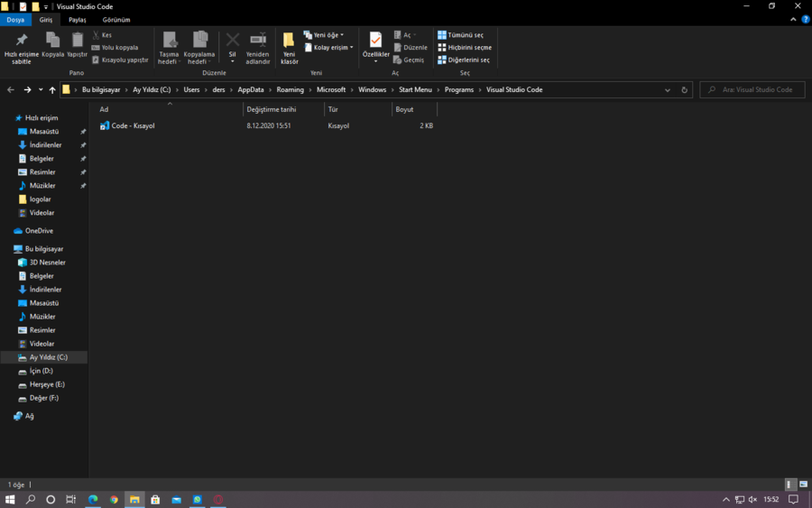
Task: Refresh the current folder
Action: click(684, 89)
